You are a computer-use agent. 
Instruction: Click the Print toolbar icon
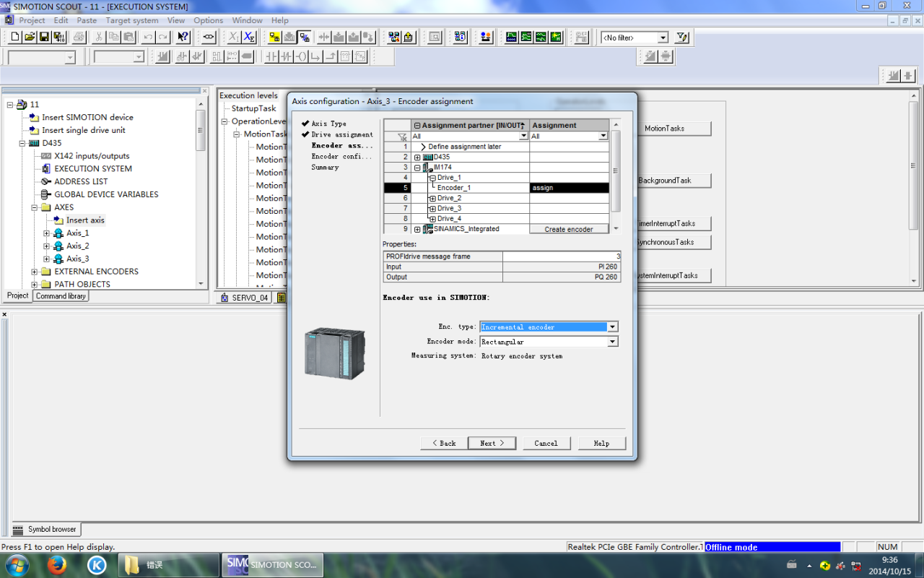coord(79,37)
